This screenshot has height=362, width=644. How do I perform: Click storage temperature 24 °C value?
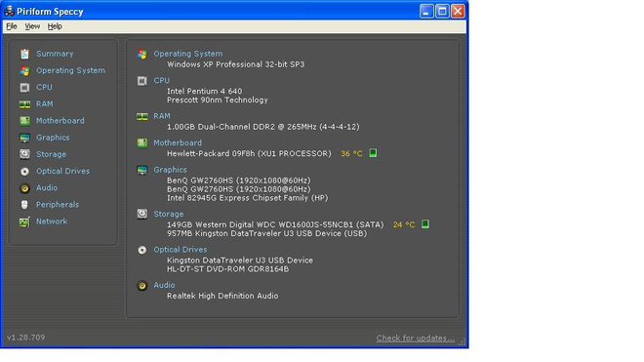404,224
